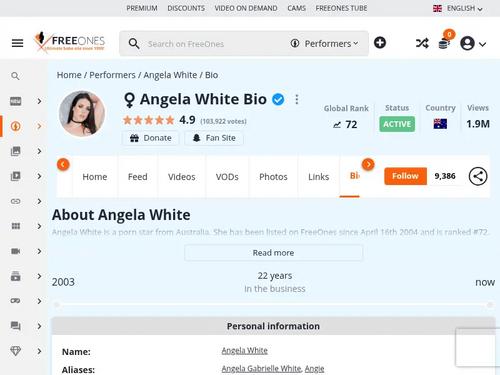Open VIDEO ON DEMAND top menu

pyautogui.click(x=246, y=8)
